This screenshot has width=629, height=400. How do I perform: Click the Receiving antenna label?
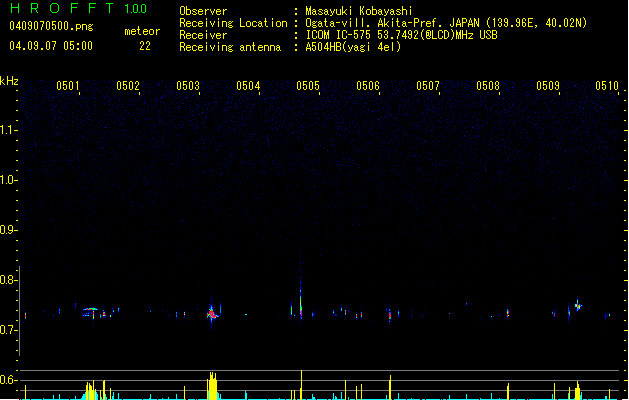pos(230,47)
